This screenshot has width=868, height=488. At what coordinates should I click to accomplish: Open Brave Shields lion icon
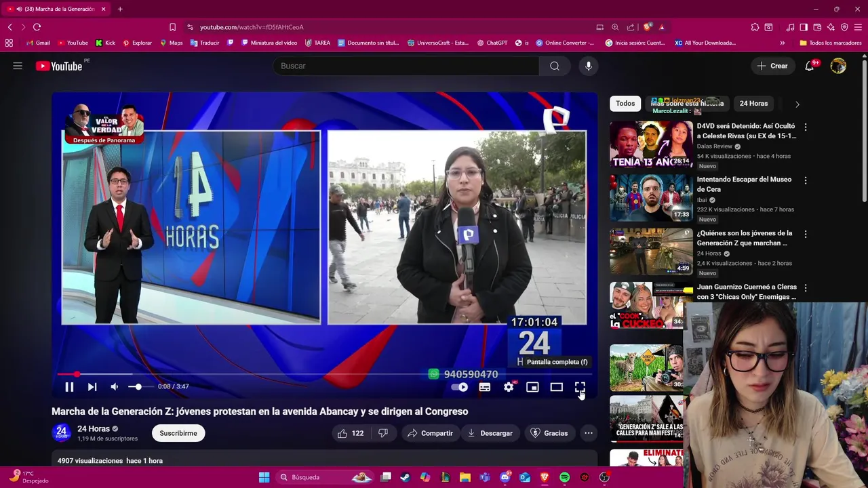647,27
